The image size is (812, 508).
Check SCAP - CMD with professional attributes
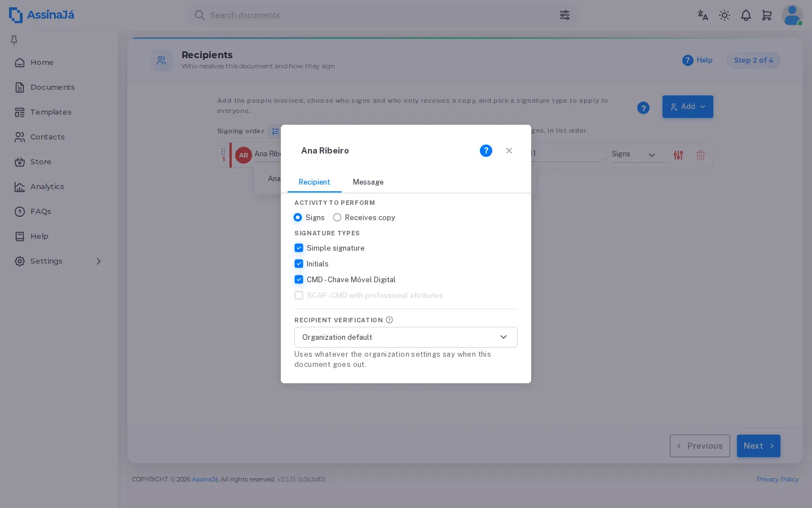point(299,295)
